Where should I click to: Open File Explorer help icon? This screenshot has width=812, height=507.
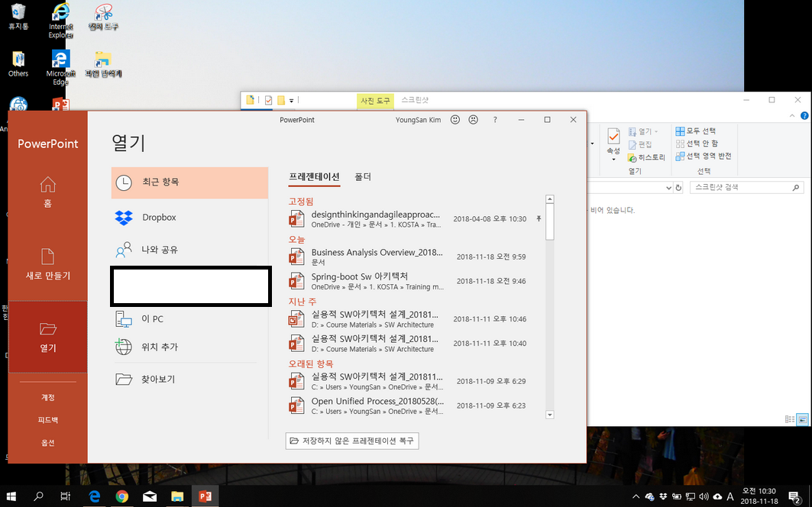pos(805,115)
